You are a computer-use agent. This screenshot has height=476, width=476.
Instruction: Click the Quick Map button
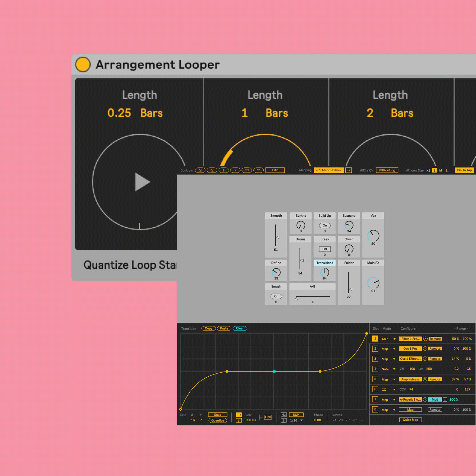410,420
